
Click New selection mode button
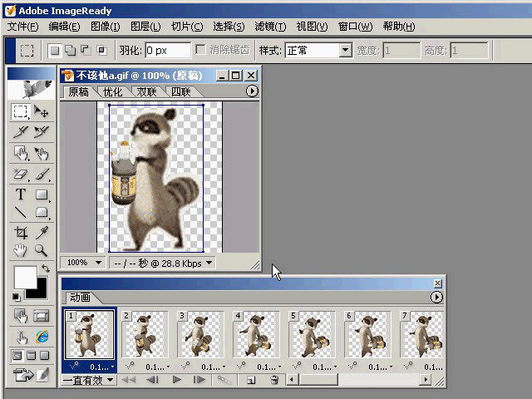coord(55,51)
